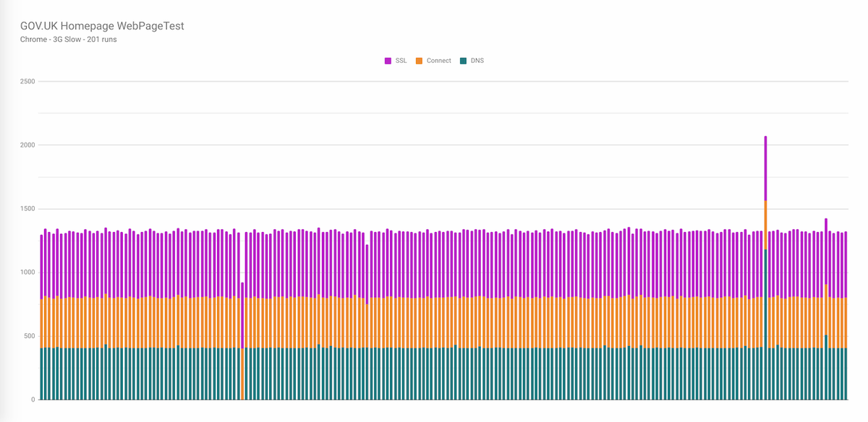
Task: Click the tiny orange-only bar near the left
Action: (x=242, y=376)
